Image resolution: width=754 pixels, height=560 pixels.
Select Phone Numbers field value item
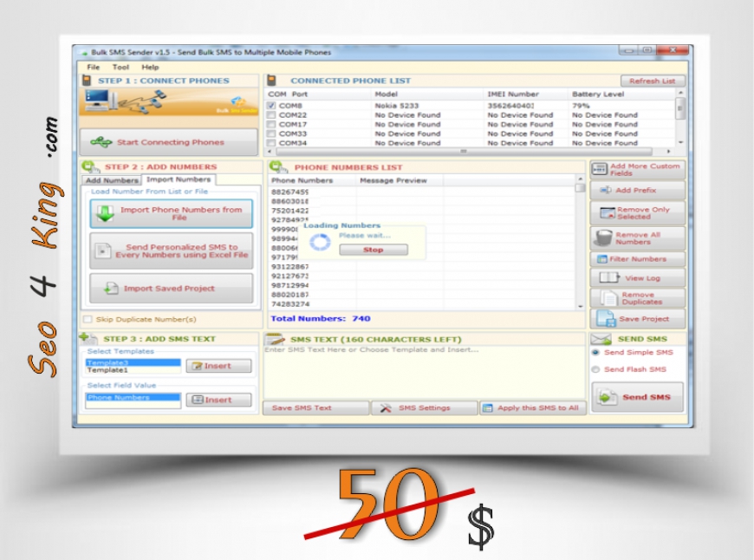133,397
